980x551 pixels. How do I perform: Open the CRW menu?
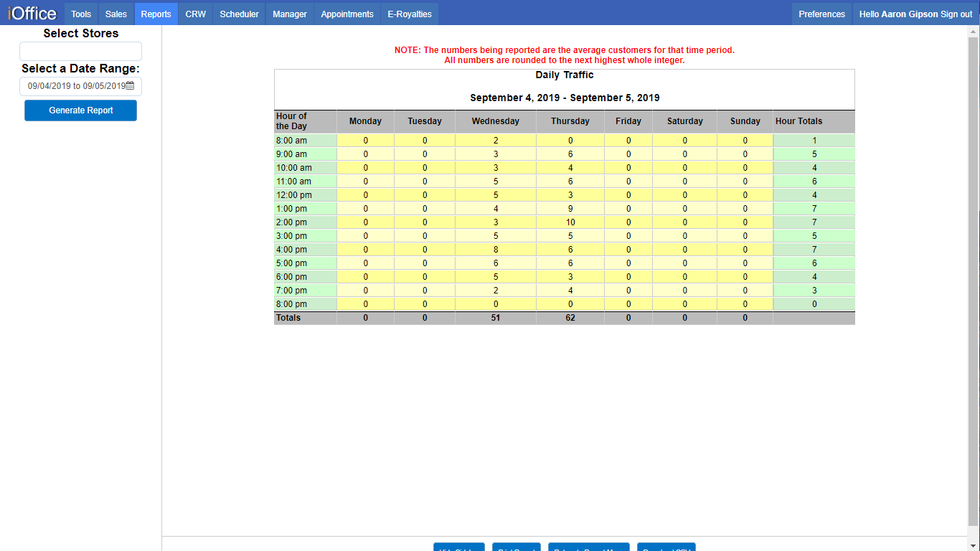pyautogui.click(x=195, y=14)
